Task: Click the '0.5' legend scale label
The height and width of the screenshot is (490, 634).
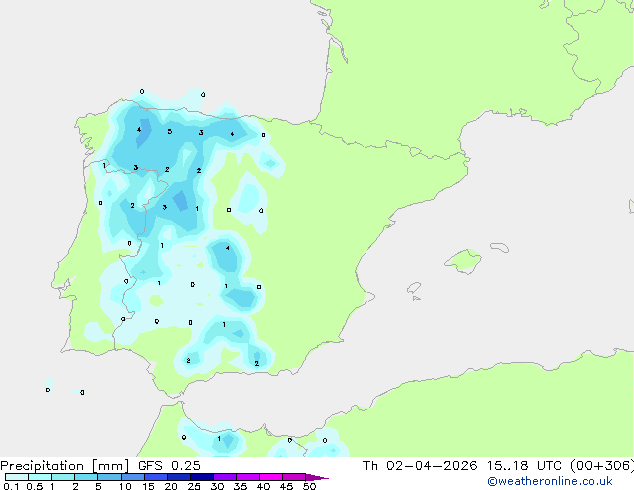Action: [x=35, y=486]
